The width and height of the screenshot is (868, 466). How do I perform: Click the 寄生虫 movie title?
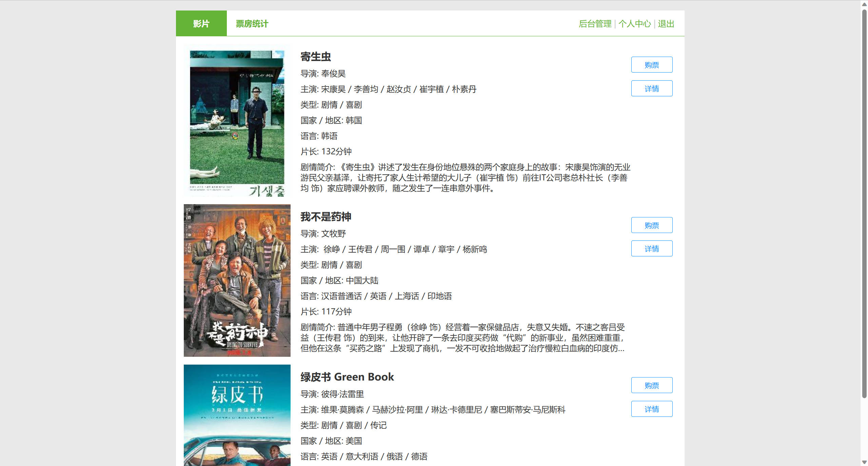point(315,57)
